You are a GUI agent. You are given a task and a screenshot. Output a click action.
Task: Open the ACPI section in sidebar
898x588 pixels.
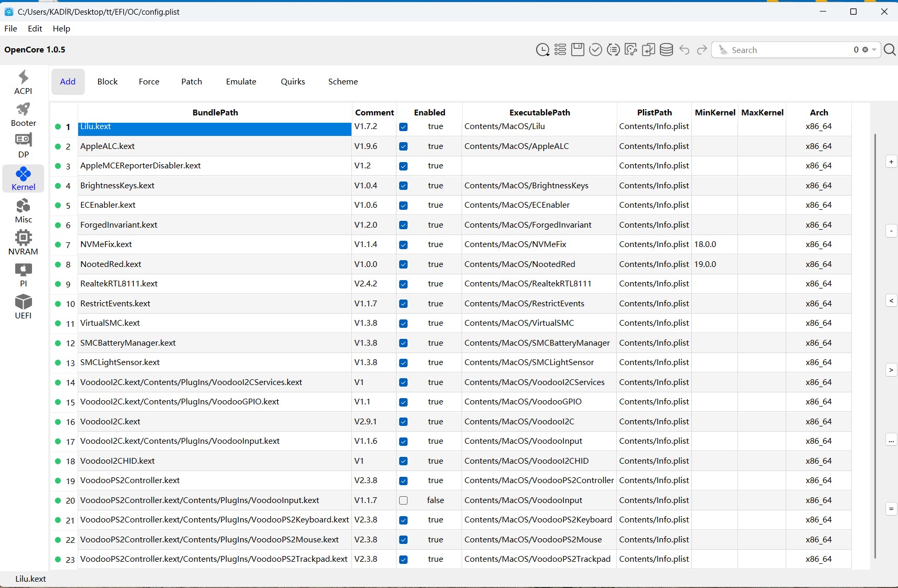23,82
